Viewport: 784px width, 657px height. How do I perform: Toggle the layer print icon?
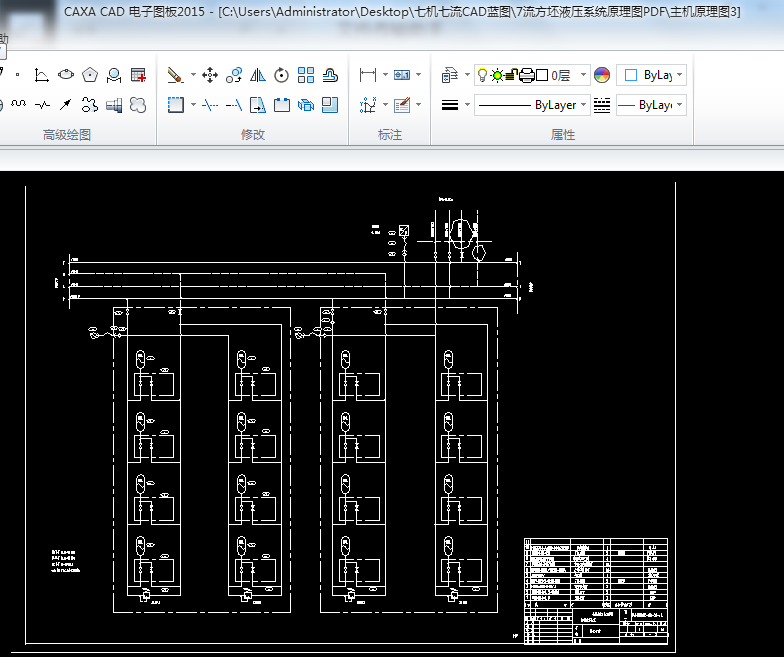click(x=526, y=75)
